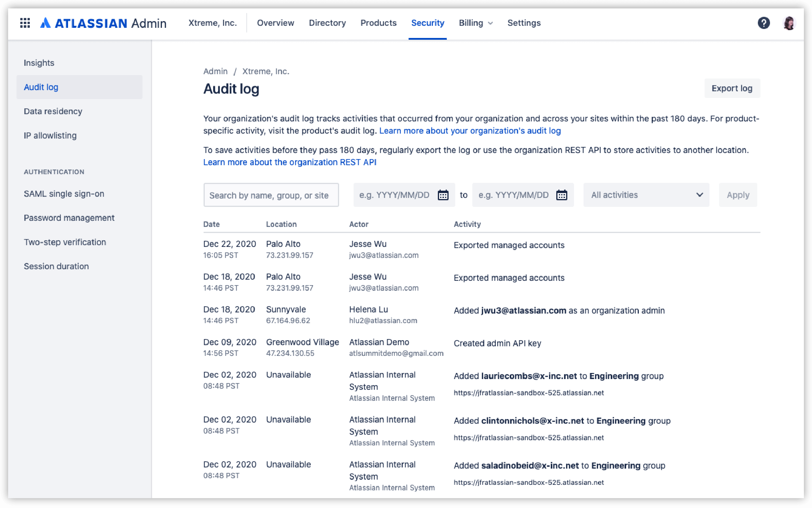Open the Products tab
Viewport: 812px width, 508px height.
pos(378,23)
